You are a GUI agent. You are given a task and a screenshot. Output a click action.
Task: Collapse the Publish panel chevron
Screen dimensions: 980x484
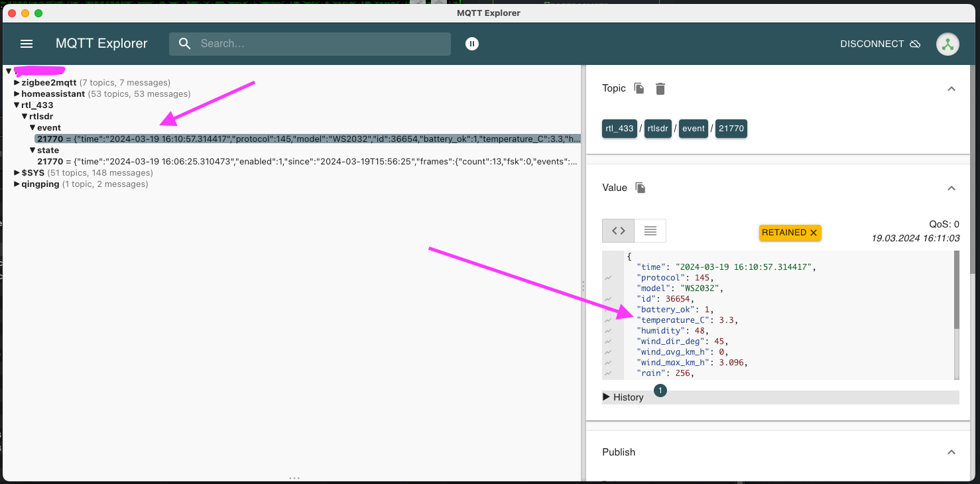click(951, 452)
